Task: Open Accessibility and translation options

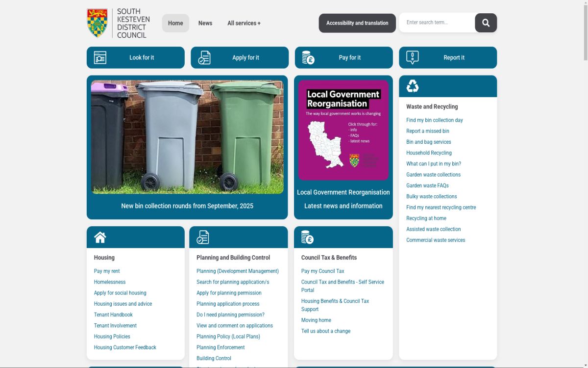Action: coord(357,23)
